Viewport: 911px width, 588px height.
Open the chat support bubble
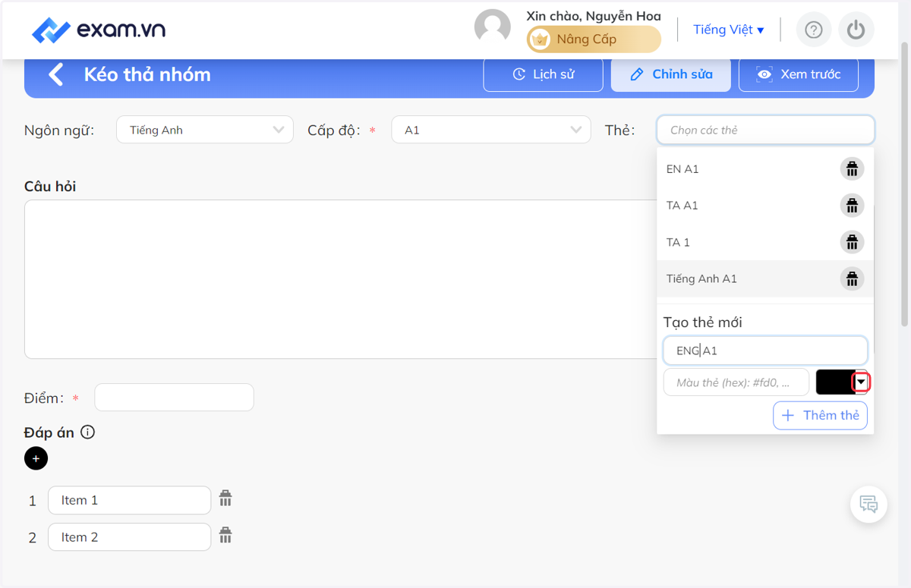(x=868, y=504)
